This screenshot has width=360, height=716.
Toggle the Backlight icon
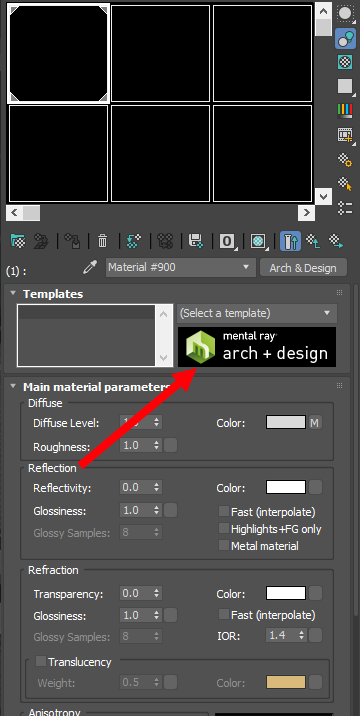point(345,38)
